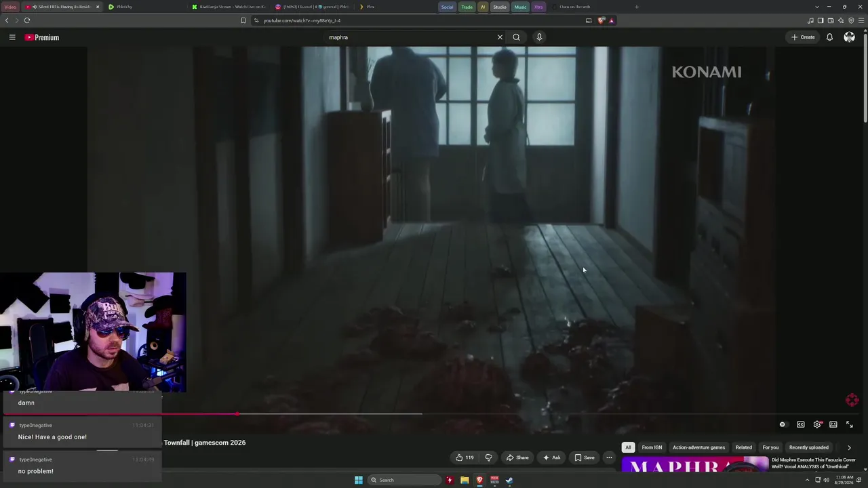The image size is (868, 488).
Task: Open the Maphra recommended video thumbnail
Action: click(695, 465)
